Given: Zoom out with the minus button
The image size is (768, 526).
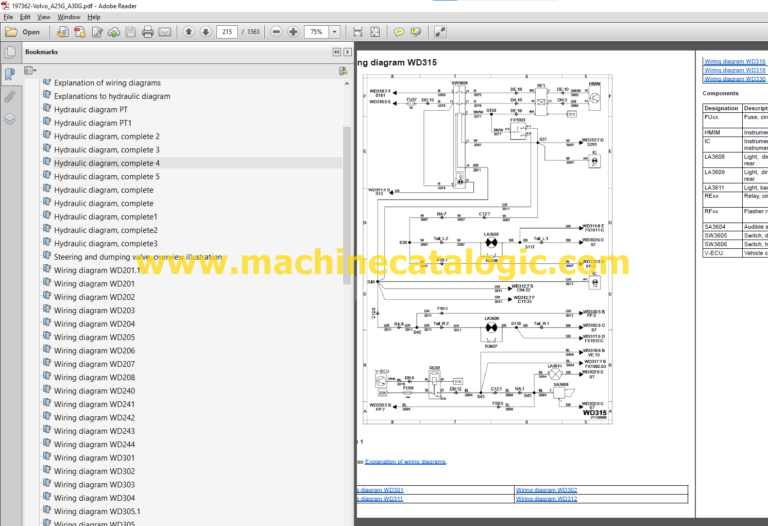Looking at the screenshot, I should click(x=276, y=32).
